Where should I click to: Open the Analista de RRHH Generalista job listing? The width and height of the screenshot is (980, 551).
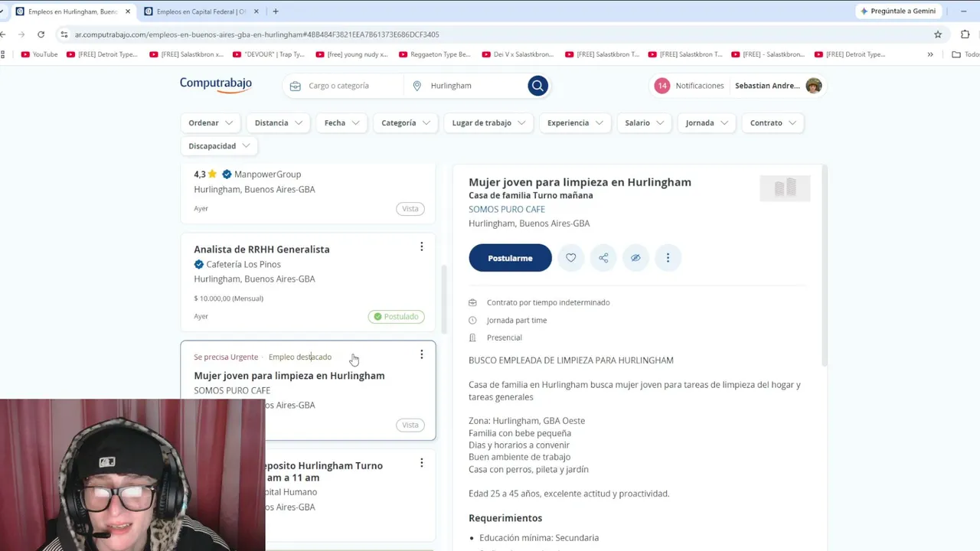point(262,249)
